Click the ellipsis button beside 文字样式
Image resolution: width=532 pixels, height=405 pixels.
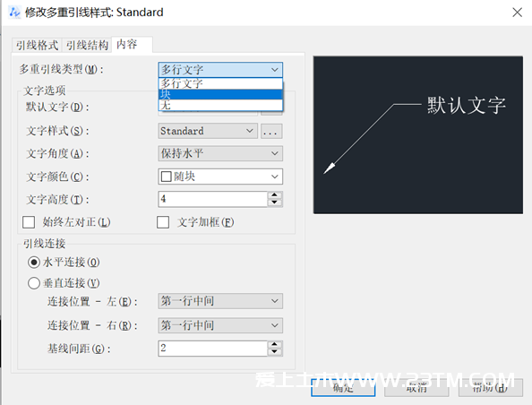(271, 131)
